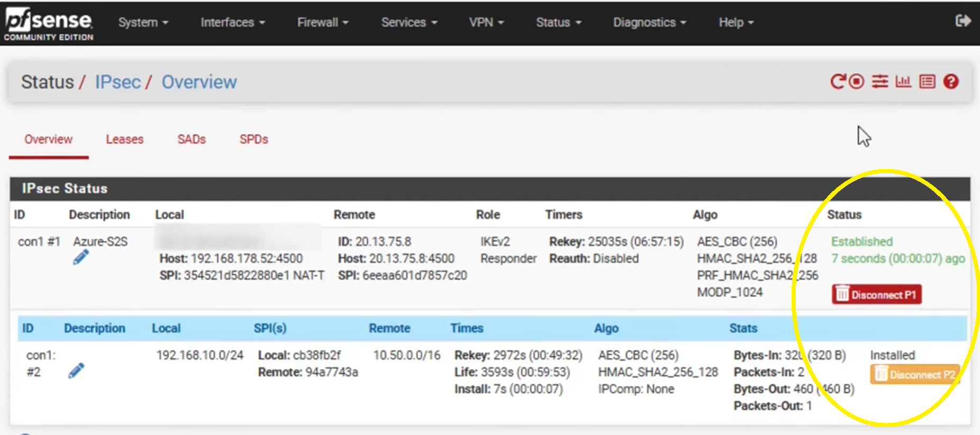980x435 pixels.
Task: Switch to the SADs tab
Action: 192,140
